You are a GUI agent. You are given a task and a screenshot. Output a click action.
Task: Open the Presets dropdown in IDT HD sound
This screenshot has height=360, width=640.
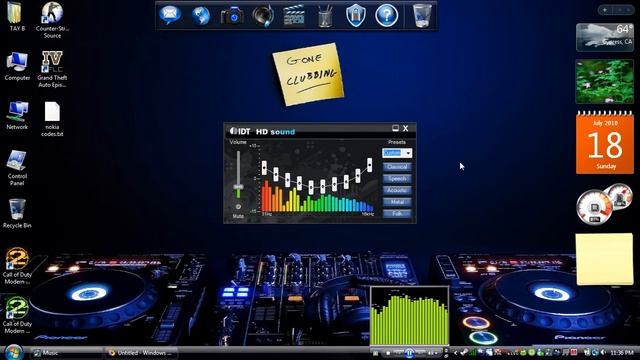point(397,153)
